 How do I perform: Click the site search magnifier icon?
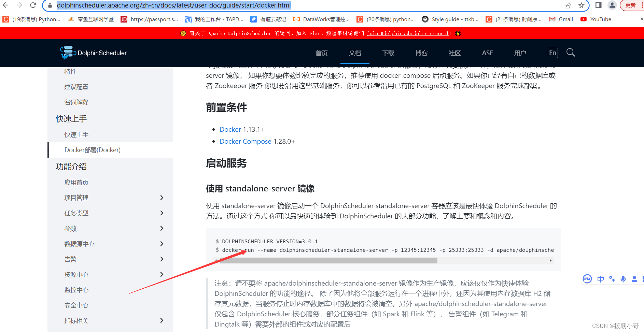tap(571, 53)
